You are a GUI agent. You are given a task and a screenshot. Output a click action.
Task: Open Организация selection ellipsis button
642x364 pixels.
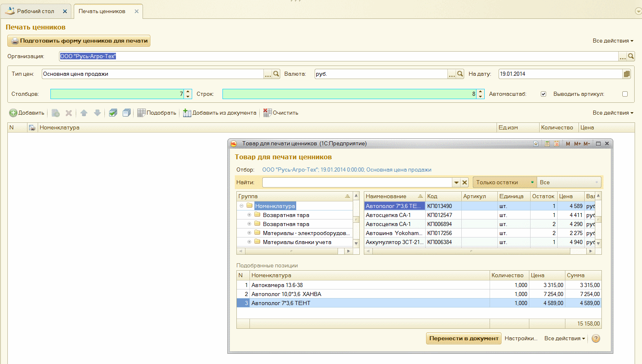click(x=623, y=57)
